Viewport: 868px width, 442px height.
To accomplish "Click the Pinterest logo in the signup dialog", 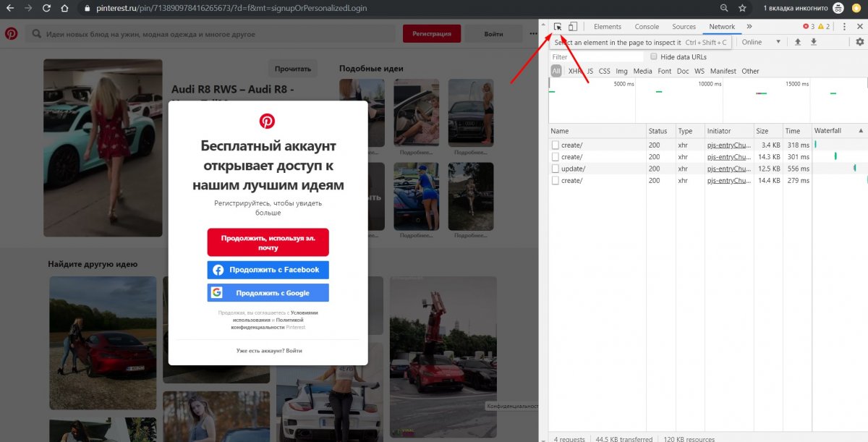I will pos(268,121).
